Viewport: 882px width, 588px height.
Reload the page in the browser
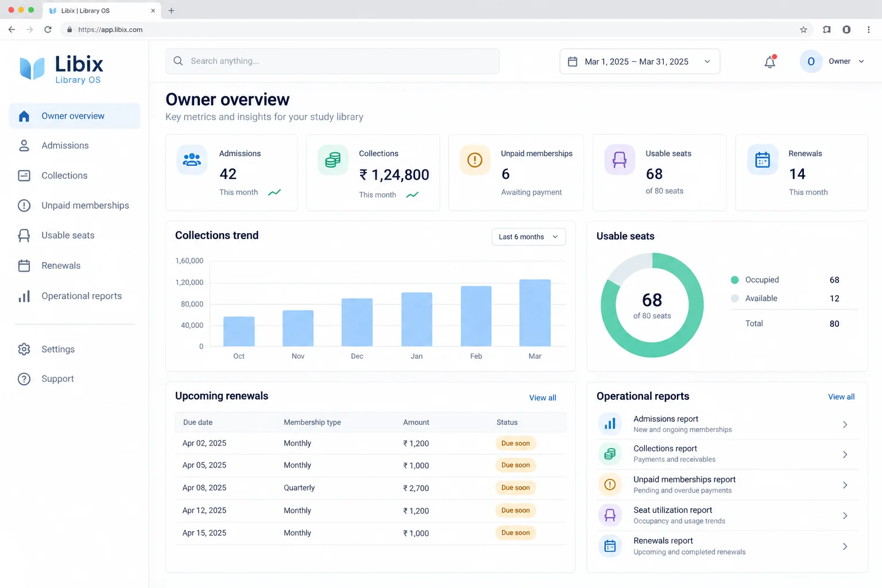click(48, 30)
